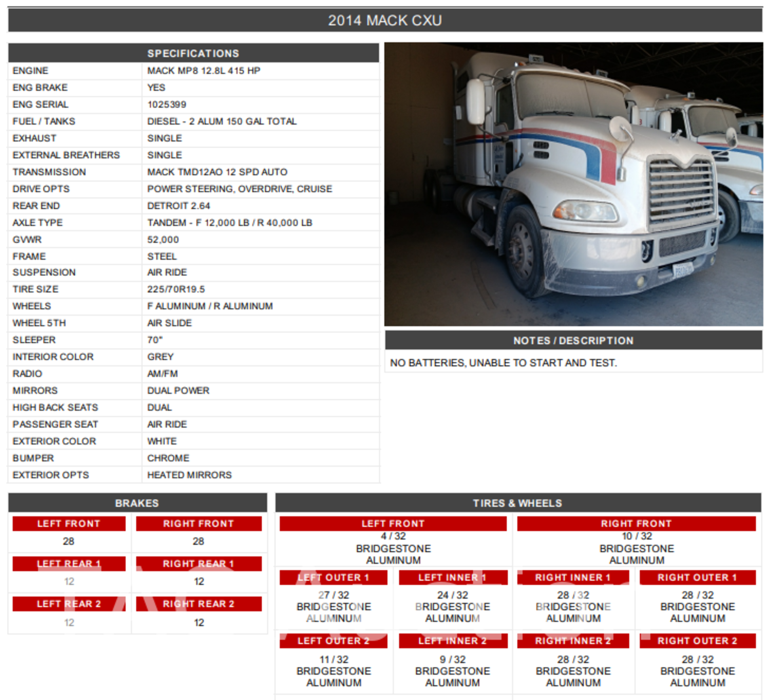This screenshot has width=776, height=700.
Task: Click right front tire reading 10 / 32
Action: (637, 536)
